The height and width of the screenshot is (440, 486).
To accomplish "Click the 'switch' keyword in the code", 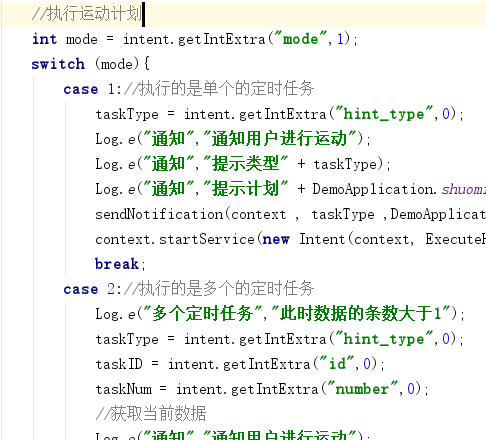I will 58,64.
